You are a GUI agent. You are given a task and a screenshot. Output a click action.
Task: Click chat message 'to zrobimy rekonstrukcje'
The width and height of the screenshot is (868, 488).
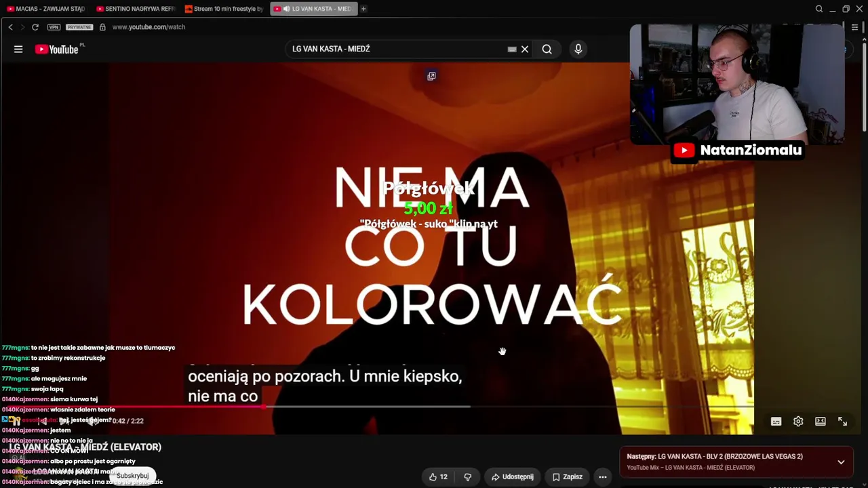point(68,358)
